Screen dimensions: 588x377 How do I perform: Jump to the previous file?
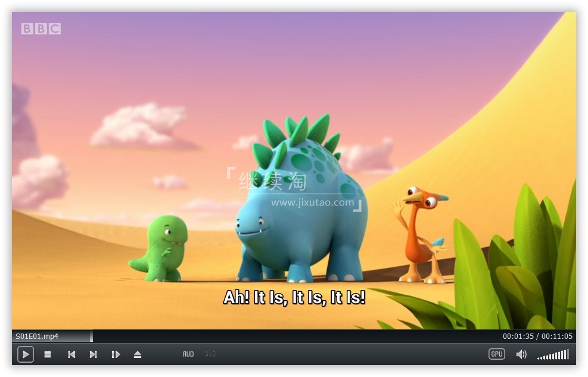tap(71, 354)
